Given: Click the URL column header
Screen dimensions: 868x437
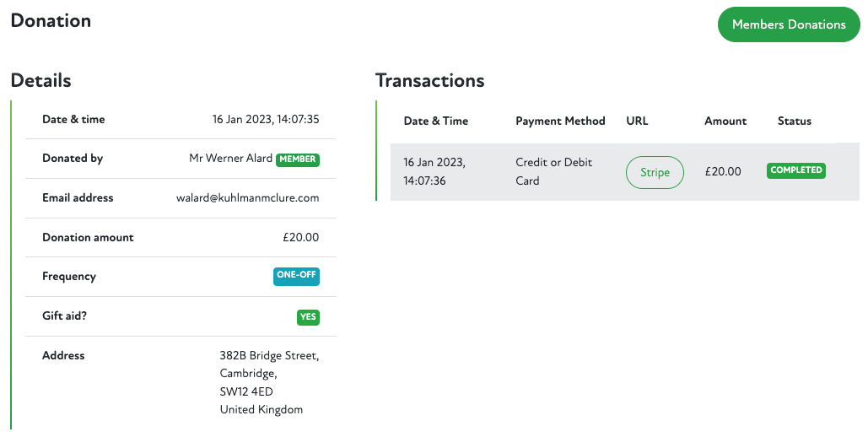Looking at the screenshot, I should 637,121.
